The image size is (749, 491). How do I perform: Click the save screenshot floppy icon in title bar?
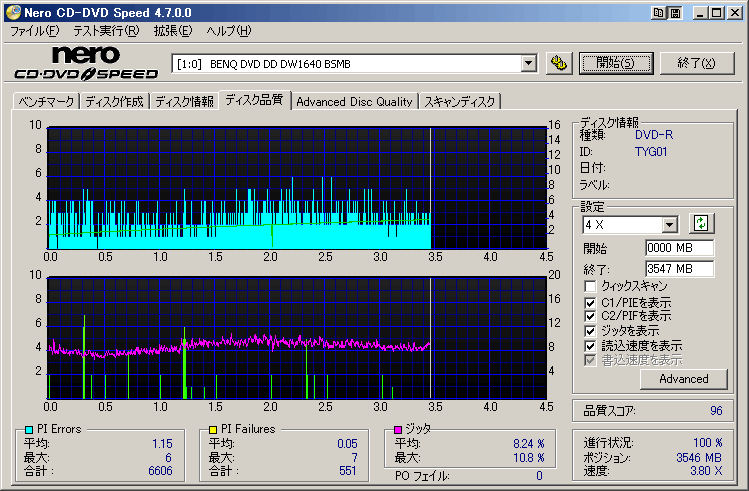675,13
